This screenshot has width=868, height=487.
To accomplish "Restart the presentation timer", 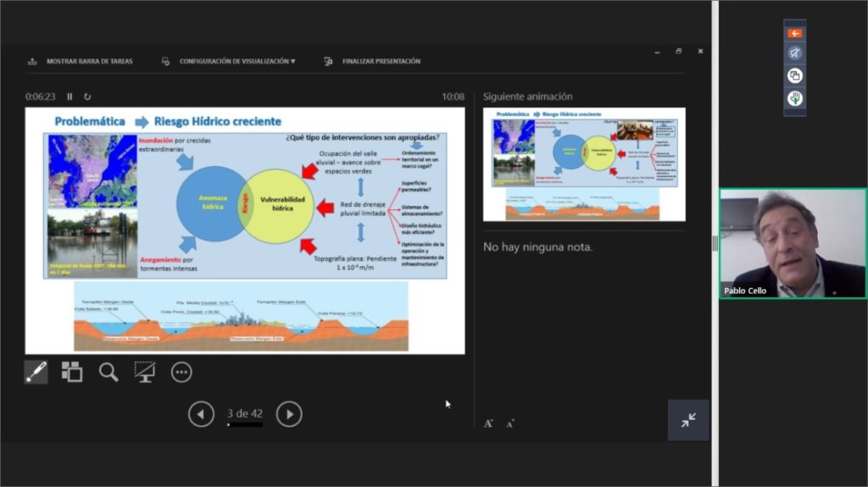I will (87, 97).
